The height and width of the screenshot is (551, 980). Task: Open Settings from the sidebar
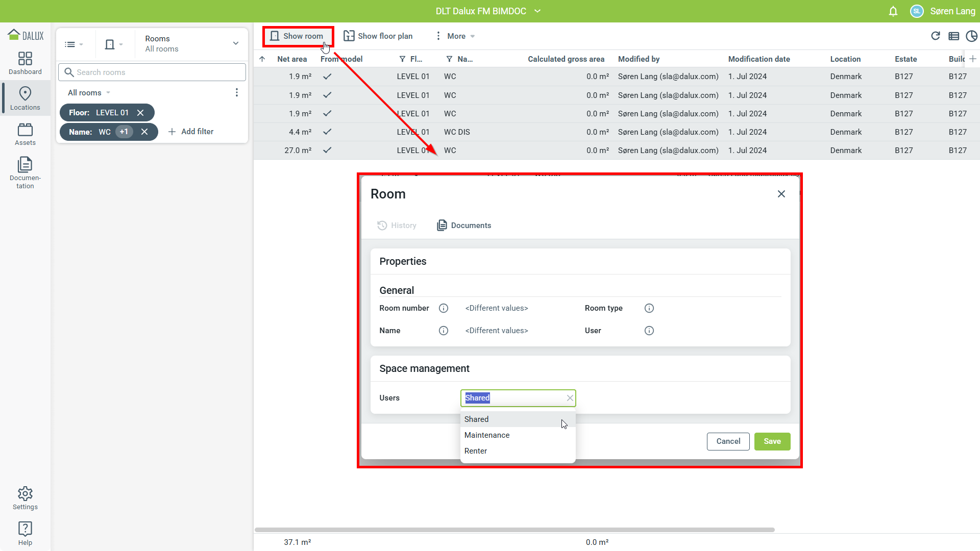(25, 498)
